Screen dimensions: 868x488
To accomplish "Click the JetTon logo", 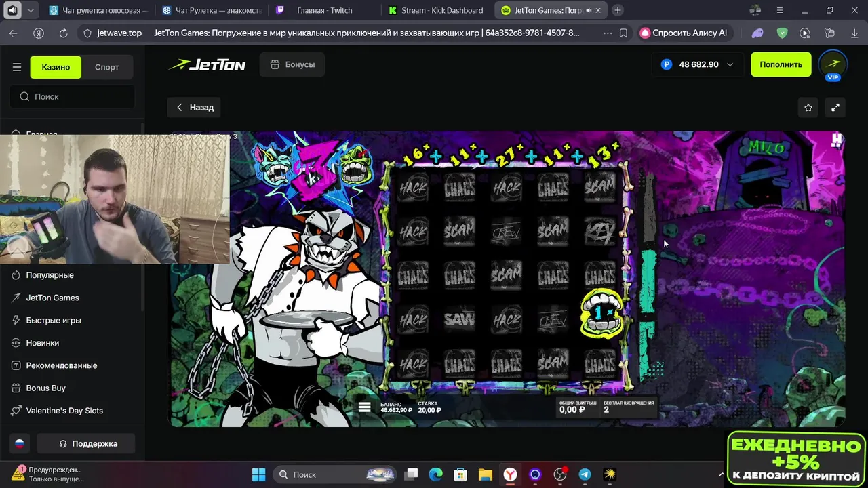I will [207, 65].
